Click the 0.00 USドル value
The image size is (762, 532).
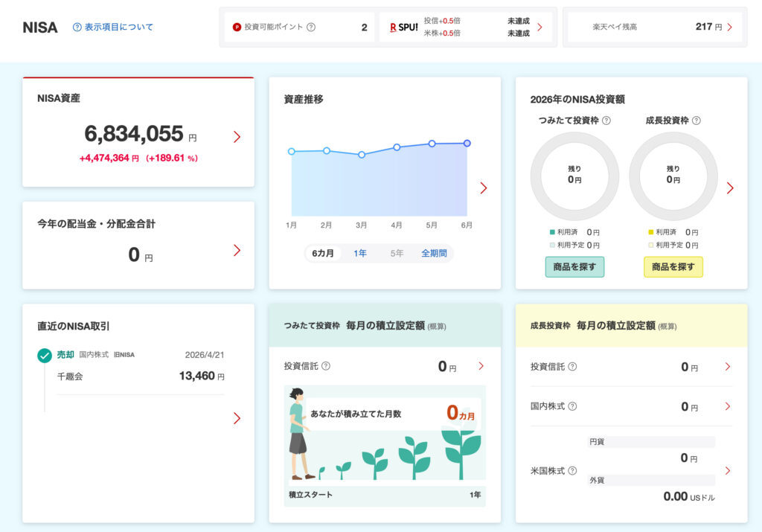pyautogui.click(x=689, y=496)
